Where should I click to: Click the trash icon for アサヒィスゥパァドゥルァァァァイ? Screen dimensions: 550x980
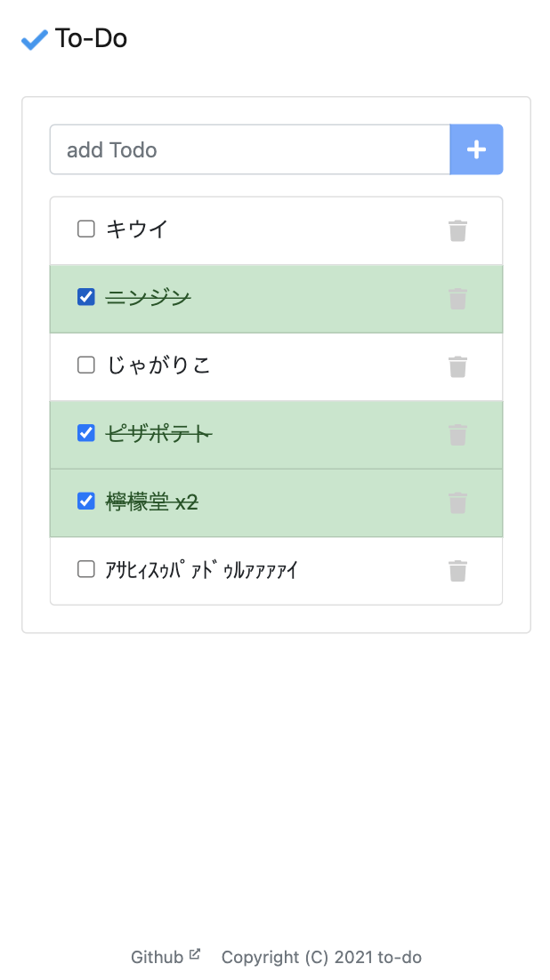tap(457, 571)
